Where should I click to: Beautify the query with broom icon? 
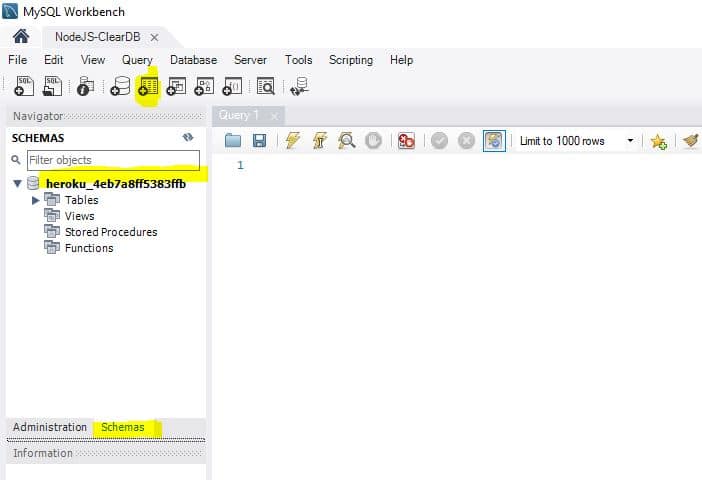click(x=691, y=141)
